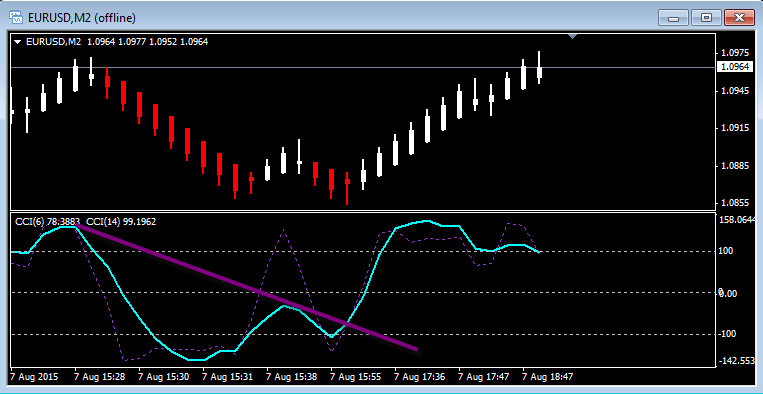Click the 7 Aug 17:36 time label
Viewport: 763px width, 394px height.
point(420,377)
